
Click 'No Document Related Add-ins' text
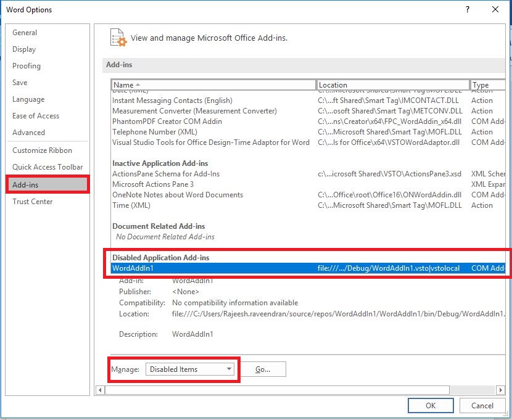point(165,237)
